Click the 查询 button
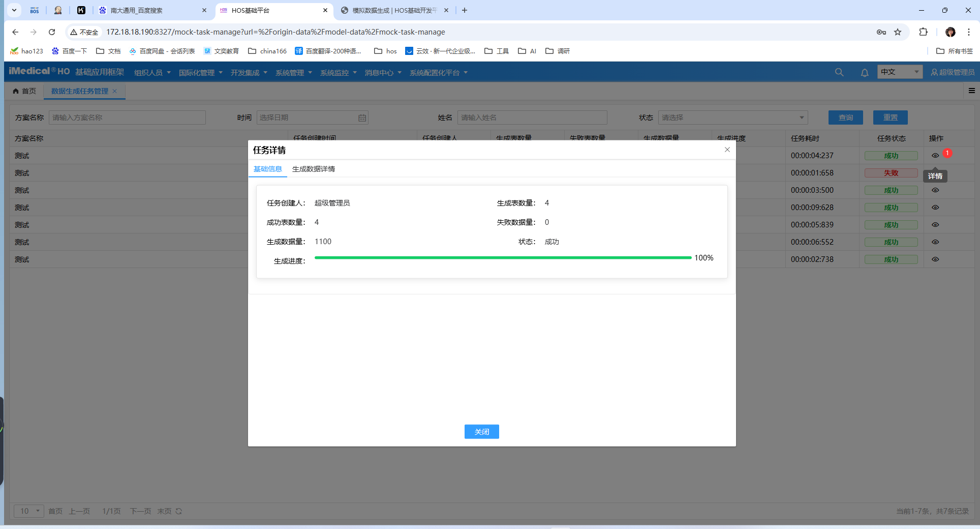This screenshot has height=529, width=980. [x=845, y=117]
